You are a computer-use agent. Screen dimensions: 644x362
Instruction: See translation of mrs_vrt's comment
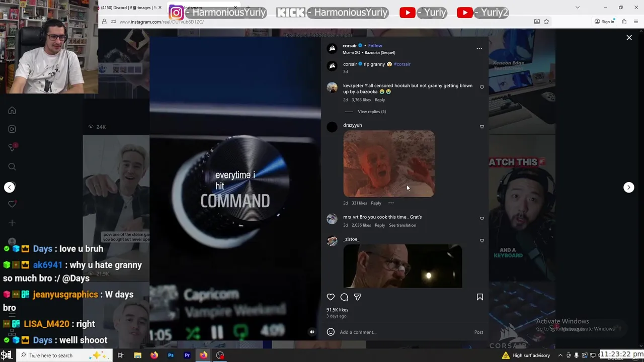click(x=403, y=225)
